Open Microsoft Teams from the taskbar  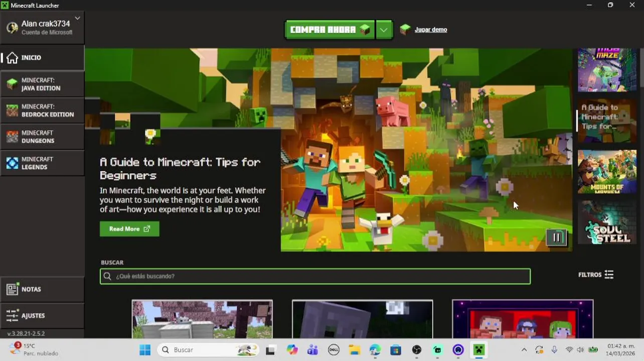(x=312, y=350)
